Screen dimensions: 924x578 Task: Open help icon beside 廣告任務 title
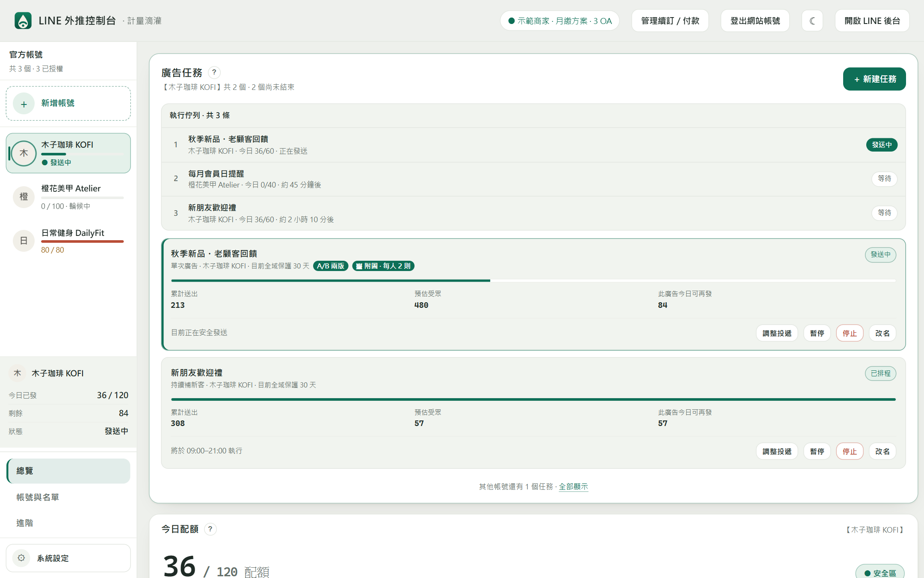pos(214,72)
